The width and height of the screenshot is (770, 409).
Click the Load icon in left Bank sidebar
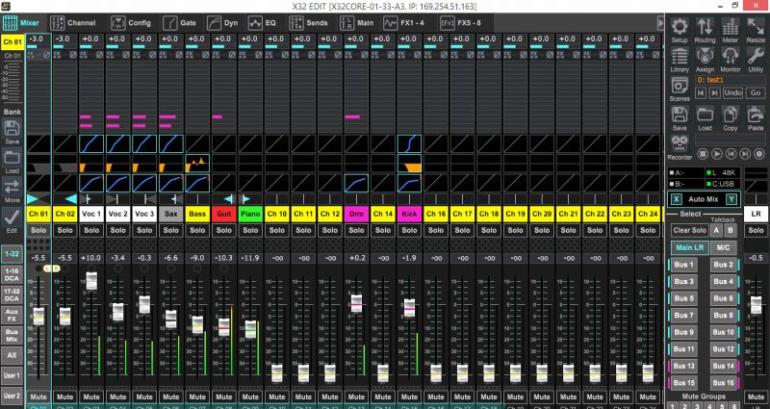tap(12, 158)
